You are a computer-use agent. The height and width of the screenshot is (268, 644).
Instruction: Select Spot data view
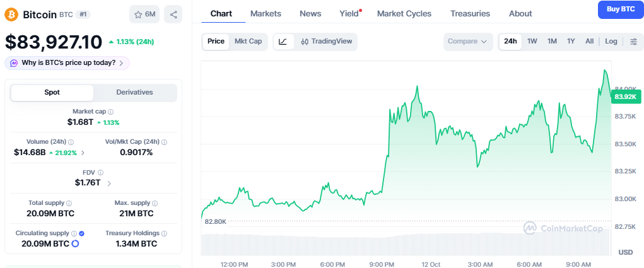pyautogui.click(x=52, y=92)
